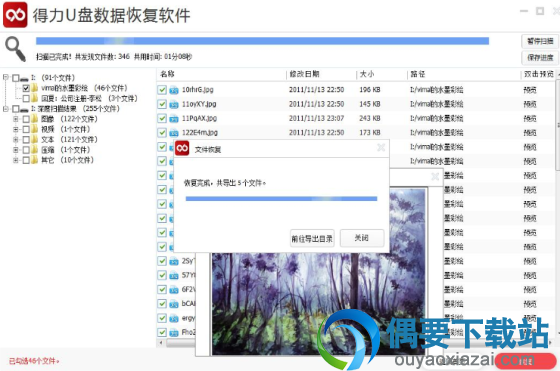Click the 其它 folder icon
Viewport: 560px width, 371px height.
pos(35,160)
